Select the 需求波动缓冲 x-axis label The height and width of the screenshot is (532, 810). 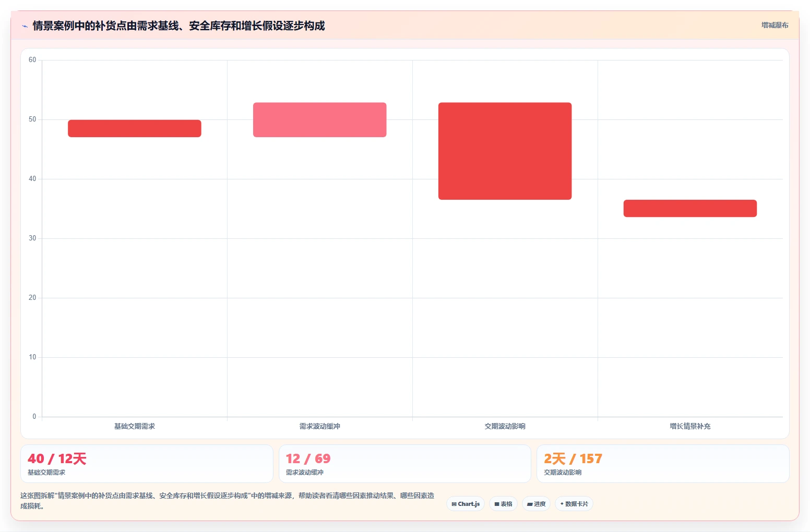point(320,426)
